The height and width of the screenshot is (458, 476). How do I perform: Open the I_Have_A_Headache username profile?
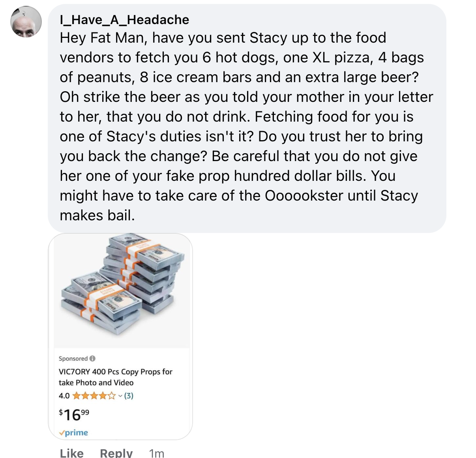click(x=124, y=20)
